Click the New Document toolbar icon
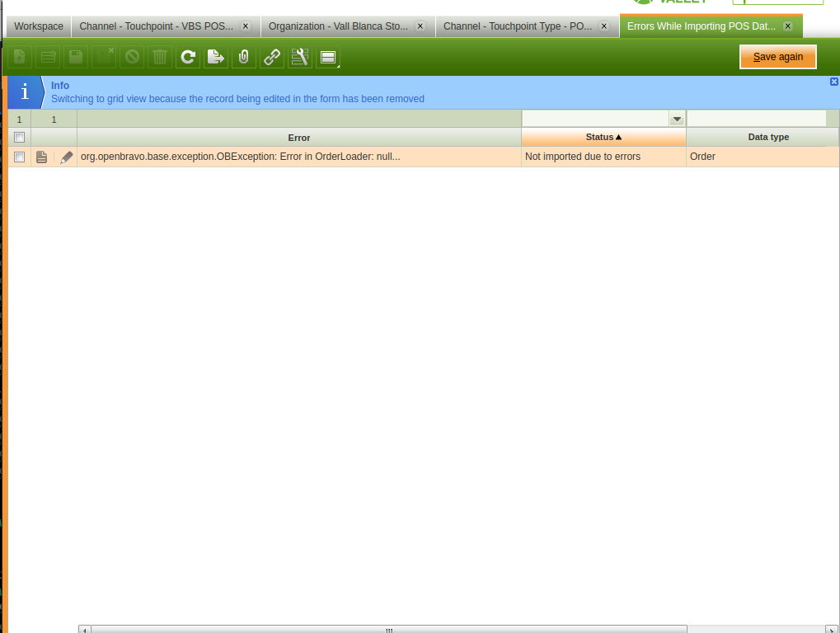Screen dimensions: 840x633 click(x=20, y=57)
